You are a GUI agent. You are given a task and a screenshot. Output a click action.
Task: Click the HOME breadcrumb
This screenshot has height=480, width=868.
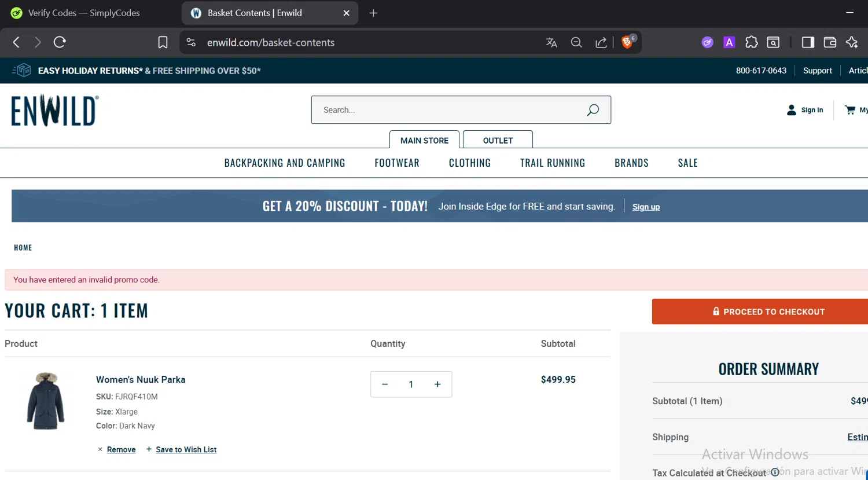tap(23, 247)
